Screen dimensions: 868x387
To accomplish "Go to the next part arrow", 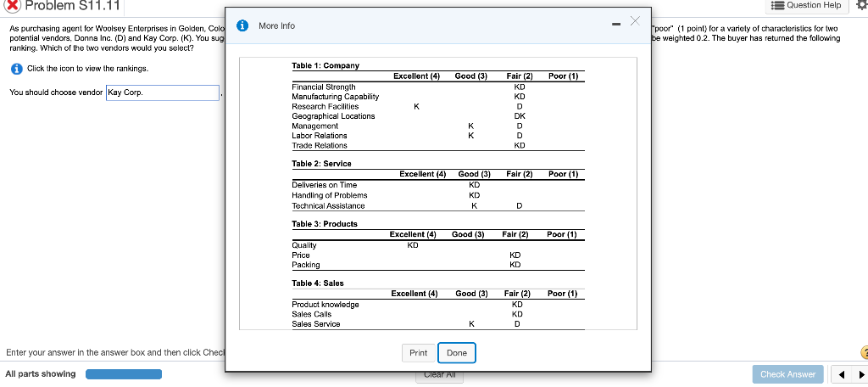I will (x=860, y=374).
